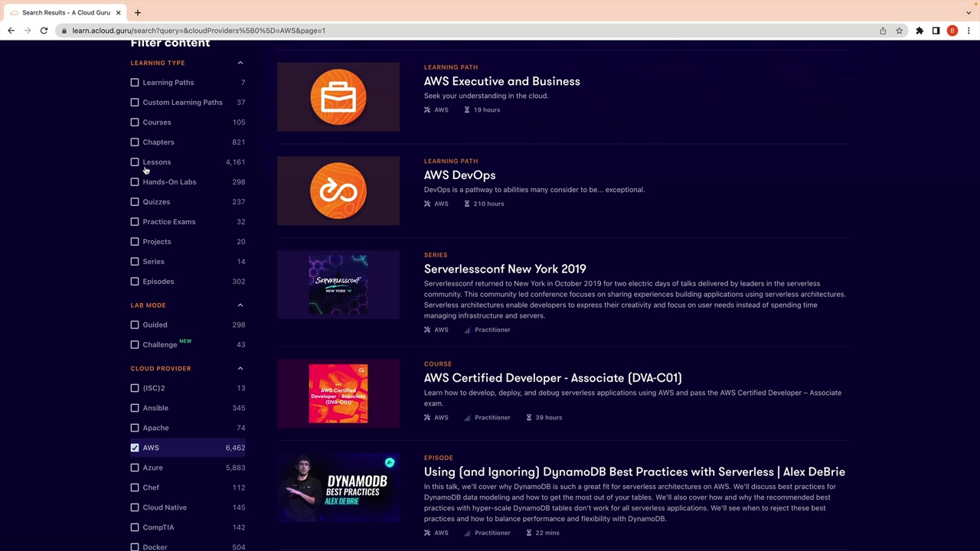Enable the Challenge lab mode checkbox
The width and height of the screenshot is (980, 551).
coord(135,345)
